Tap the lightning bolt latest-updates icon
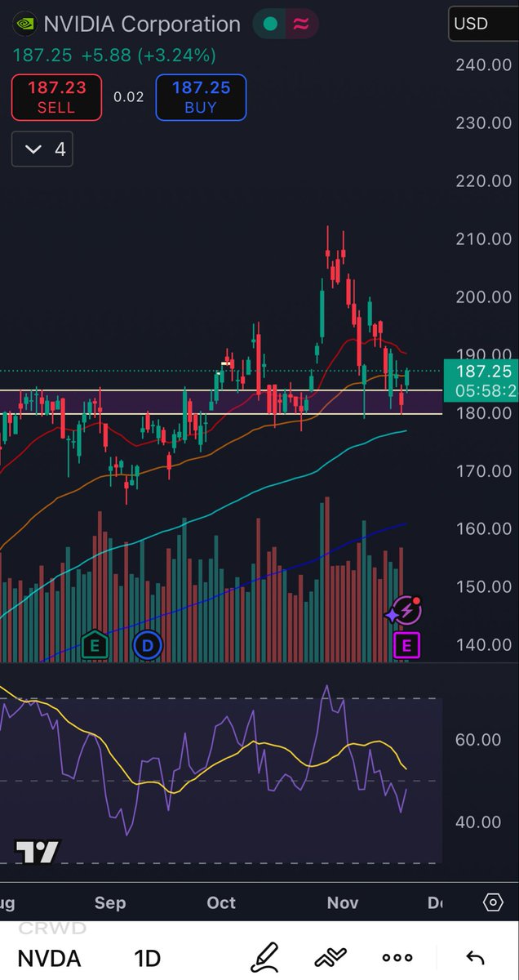The image size is (519, 980). coord(406,611)
